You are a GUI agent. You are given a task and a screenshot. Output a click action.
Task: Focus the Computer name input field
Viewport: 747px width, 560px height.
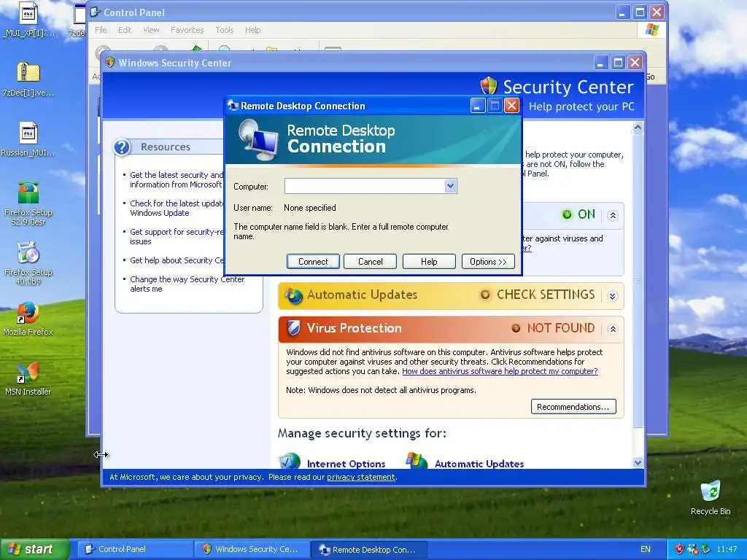point(365,186)
